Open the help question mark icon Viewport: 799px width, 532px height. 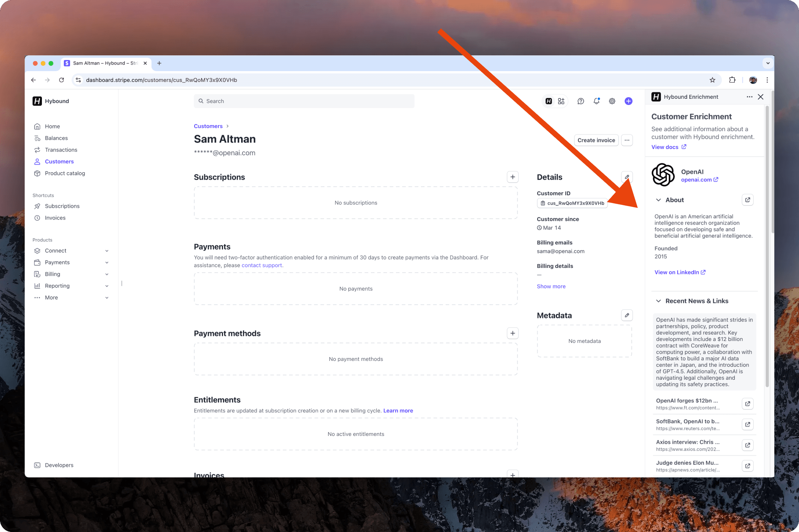(581, 101)
